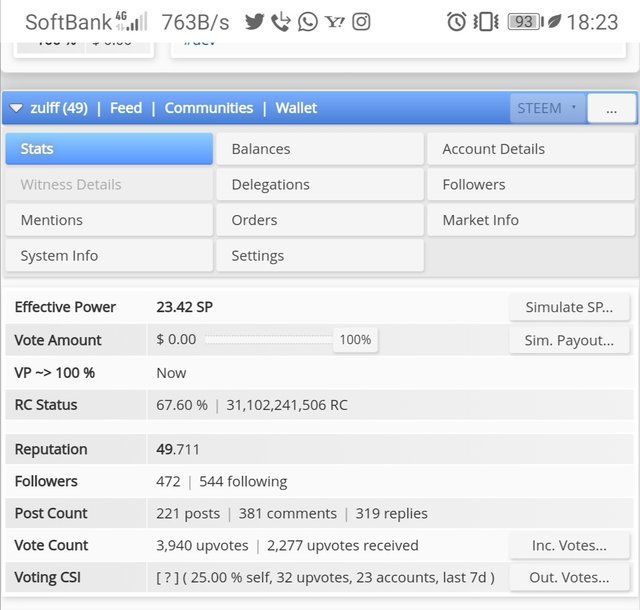Click the 100% vote weight handle
This screenshot has width=640, height=610.
pos(355,340)
